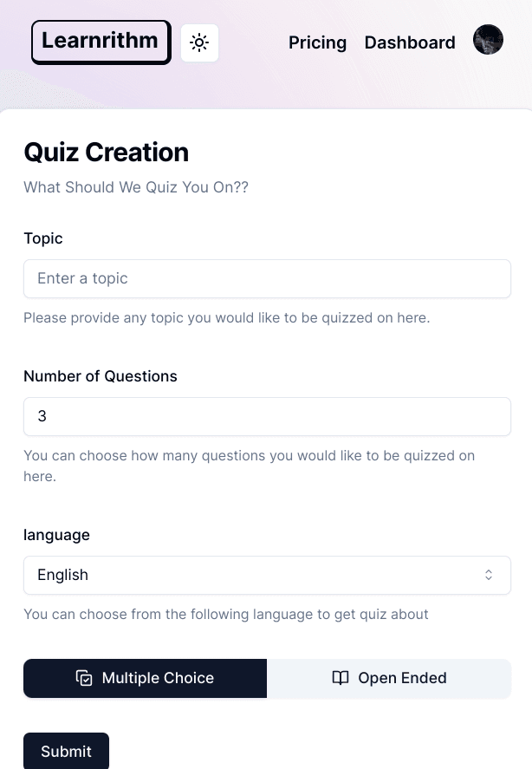Click the book icon on Open Ended
532x769 pixels.
point(341,678)
